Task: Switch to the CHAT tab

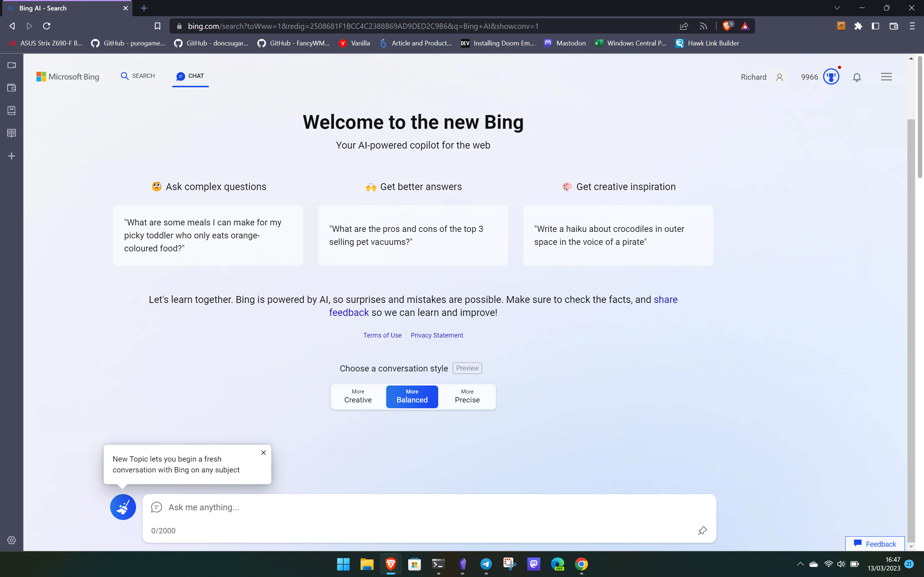Action: pos(190,76)
